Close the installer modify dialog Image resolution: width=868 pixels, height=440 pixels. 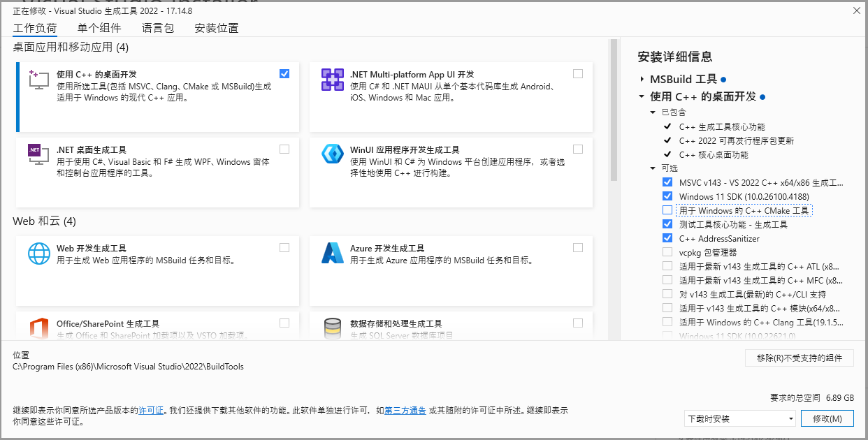857,10
